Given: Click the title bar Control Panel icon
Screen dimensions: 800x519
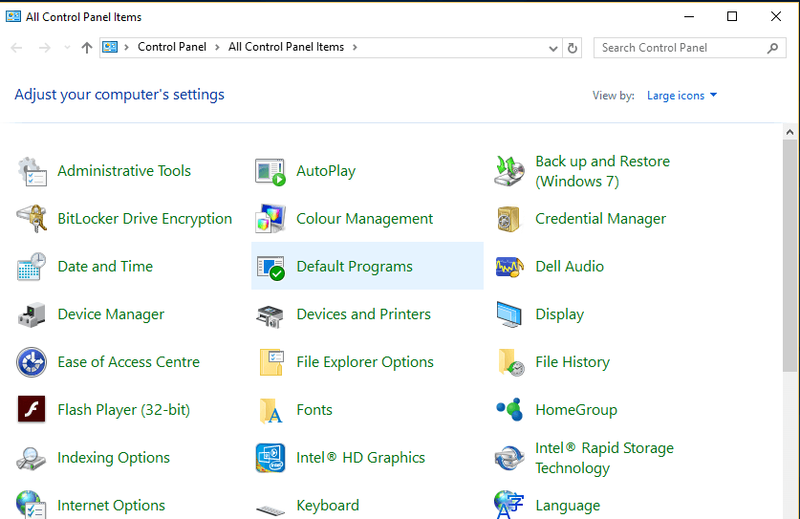Looking at the screenshot, I should (13, 16).
